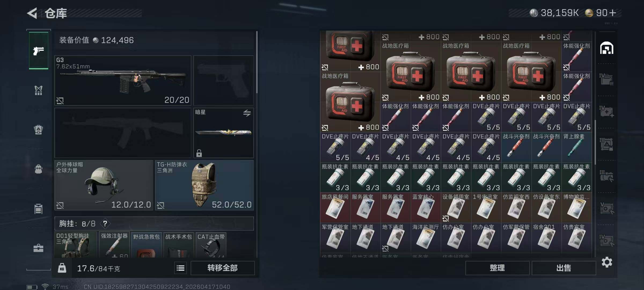The width and height of the screenshot is (644, 290).
Task: Select the pistol weapons tab icon
Action: (38, 50)
